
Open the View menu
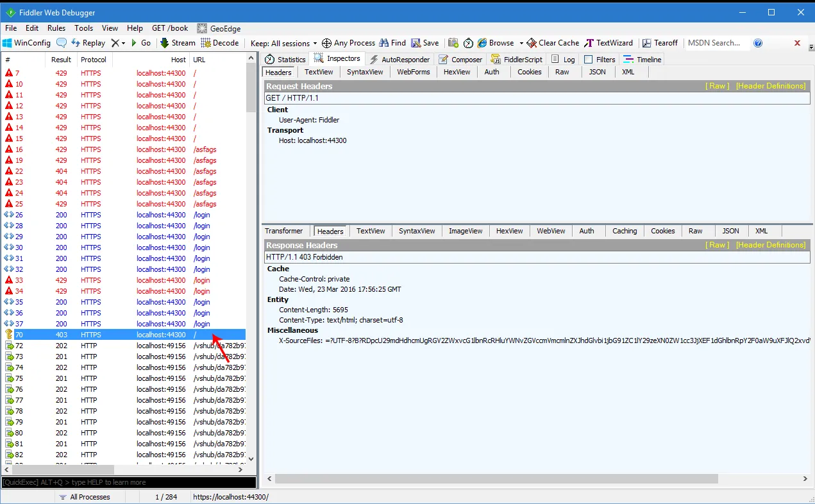coord(110,28)
